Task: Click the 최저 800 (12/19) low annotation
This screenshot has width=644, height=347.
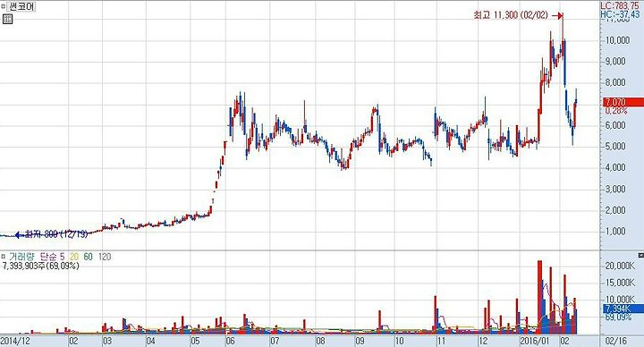Action: click(56, 234)
